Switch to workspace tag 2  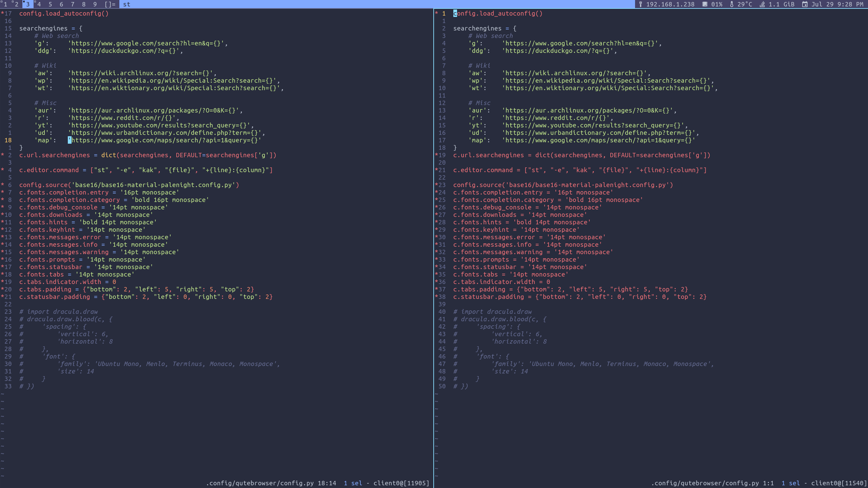click(x=16, y=4)
